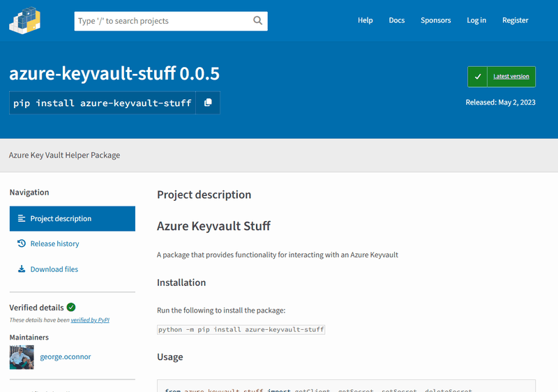The height and width of the screenshot is (392, 558).
Task: Click the Project description lines icon
Action: click(22, 218)
